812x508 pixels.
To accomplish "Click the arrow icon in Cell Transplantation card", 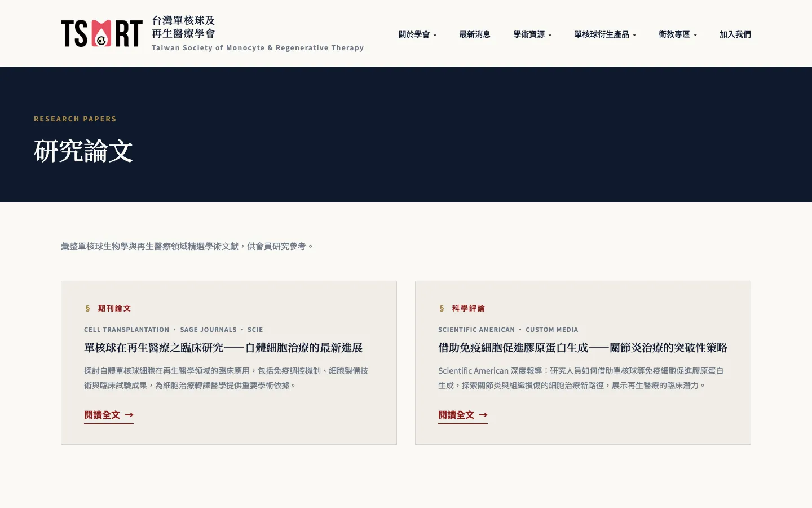I will (x=129, y=415).
